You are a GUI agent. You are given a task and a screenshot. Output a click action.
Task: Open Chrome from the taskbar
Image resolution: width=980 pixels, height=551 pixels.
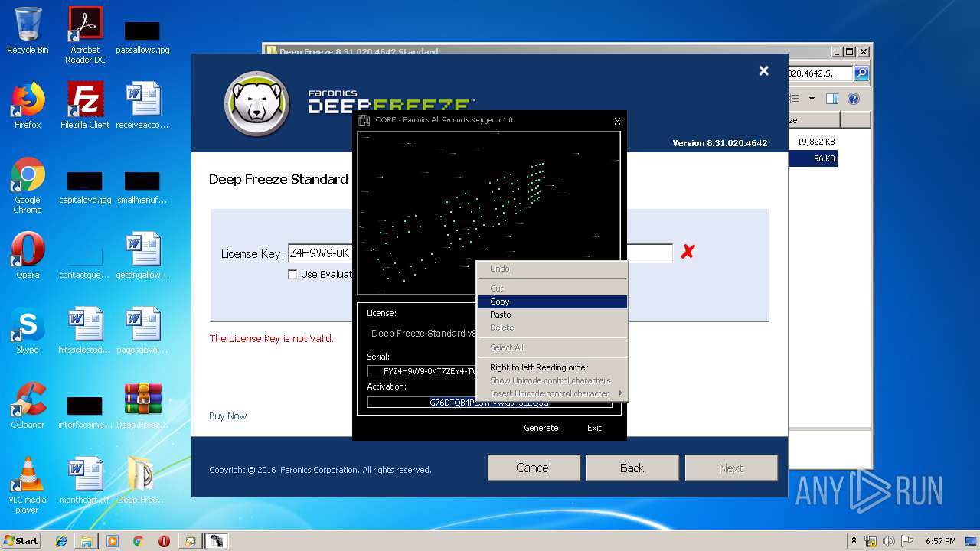click(138, 541)
